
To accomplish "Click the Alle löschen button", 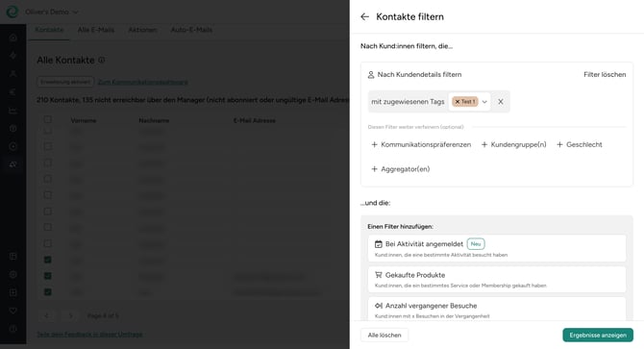I will 384,335.
